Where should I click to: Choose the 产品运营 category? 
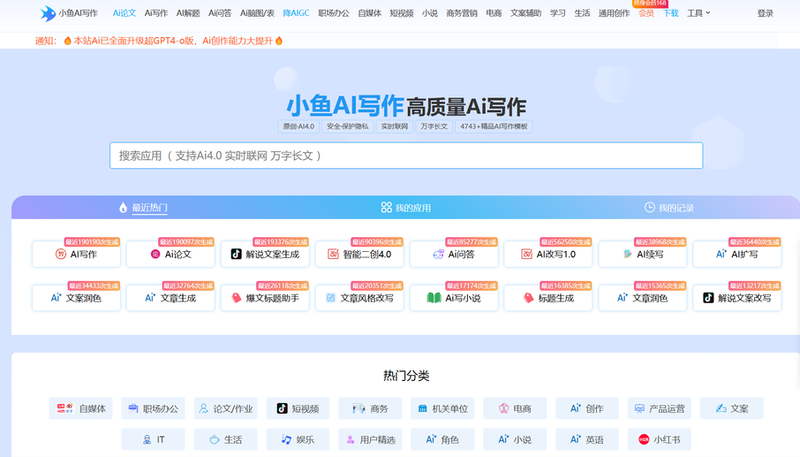(659, 409)
